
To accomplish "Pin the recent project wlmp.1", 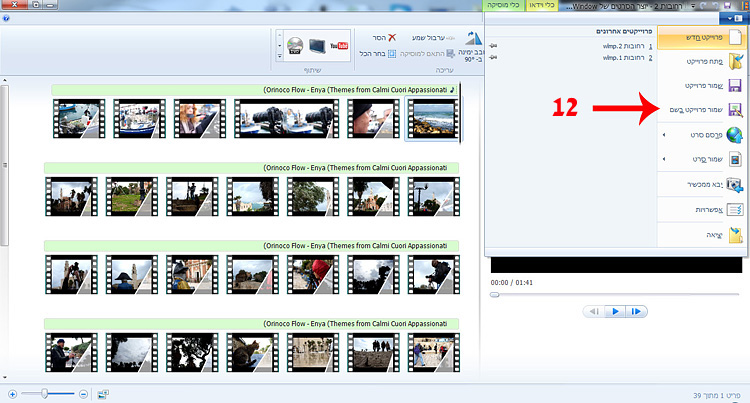I will [x=495, y=58].
